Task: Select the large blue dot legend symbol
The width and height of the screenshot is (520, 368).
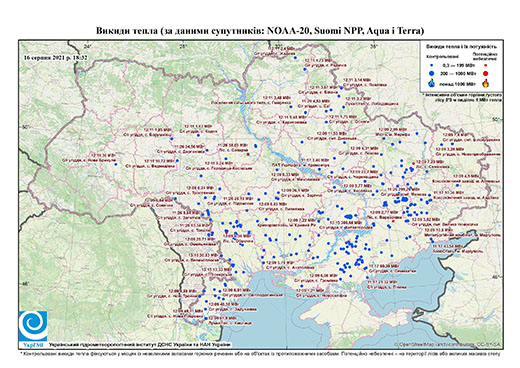Action: [x=432, y=73]
